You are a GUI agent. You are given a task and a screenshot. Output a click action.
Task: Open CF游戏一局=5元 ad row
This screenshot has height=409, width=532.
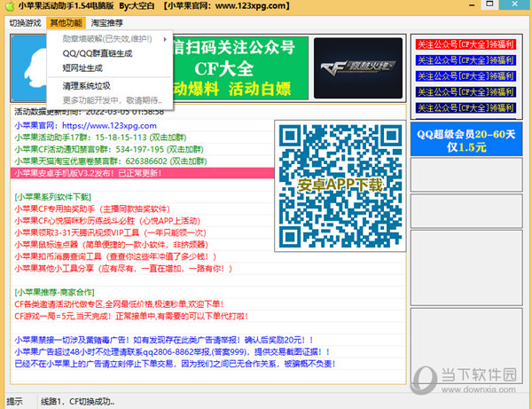pos(208,316)
